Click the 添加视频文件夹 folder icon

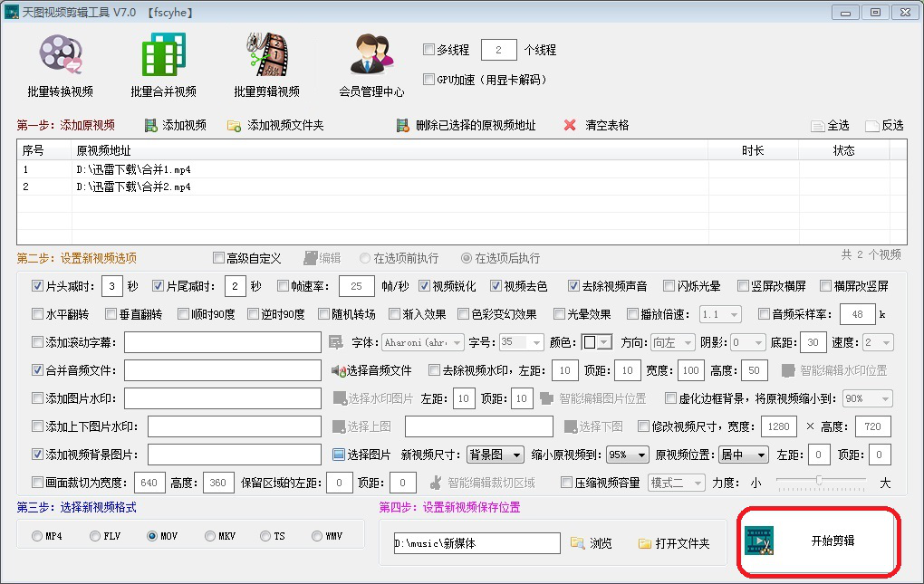pos(234,125)
